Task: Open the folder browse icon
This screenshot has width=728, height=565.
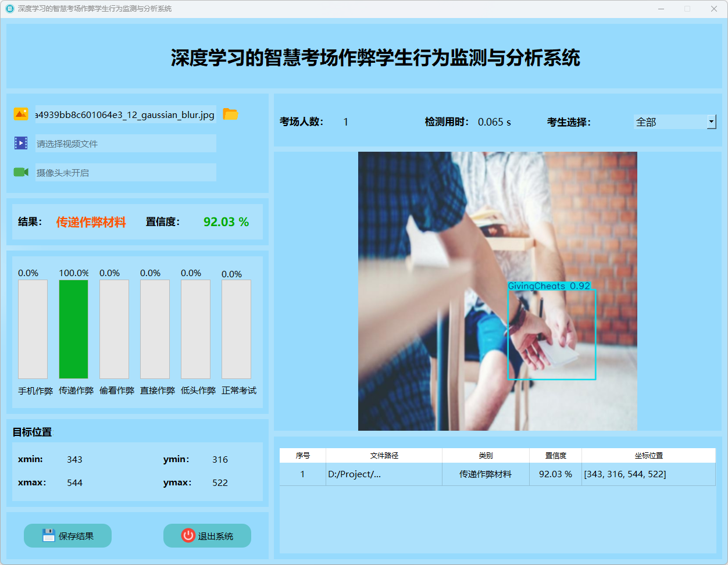Action: pyautogui.click(x=231, y=115)
